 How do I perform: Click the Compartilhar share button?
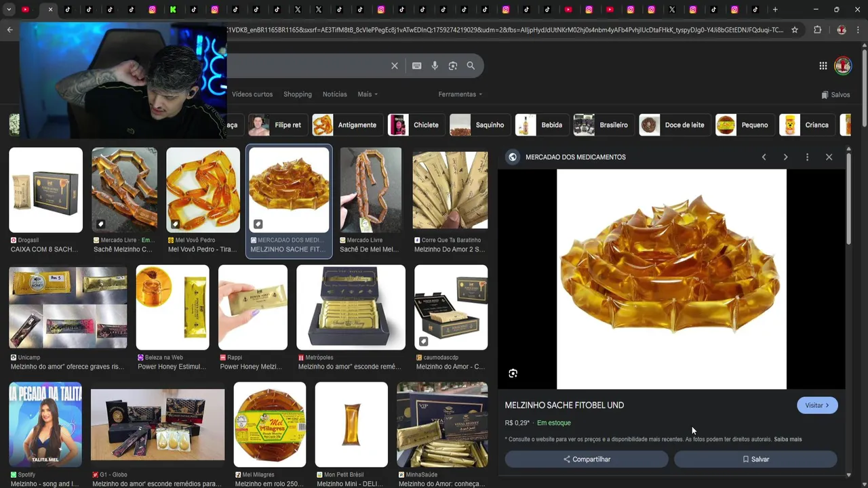coord(587,460)
